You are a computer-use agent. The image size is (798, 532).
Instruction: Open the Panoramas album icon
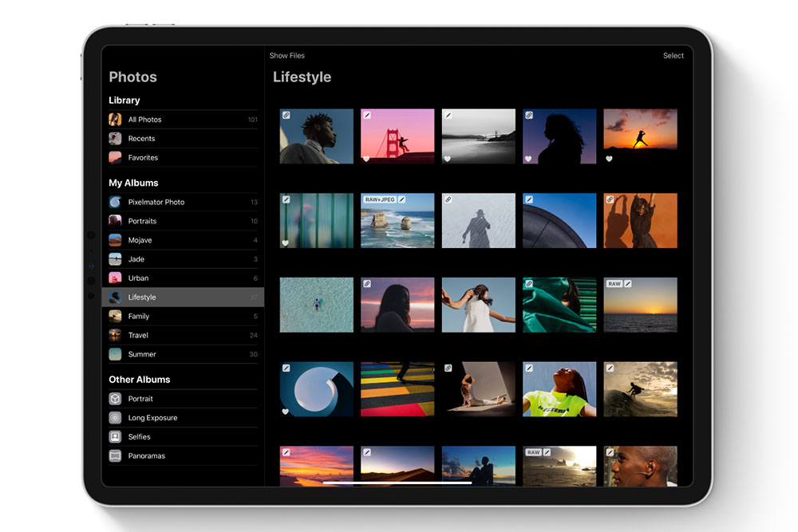coord(115,456)
